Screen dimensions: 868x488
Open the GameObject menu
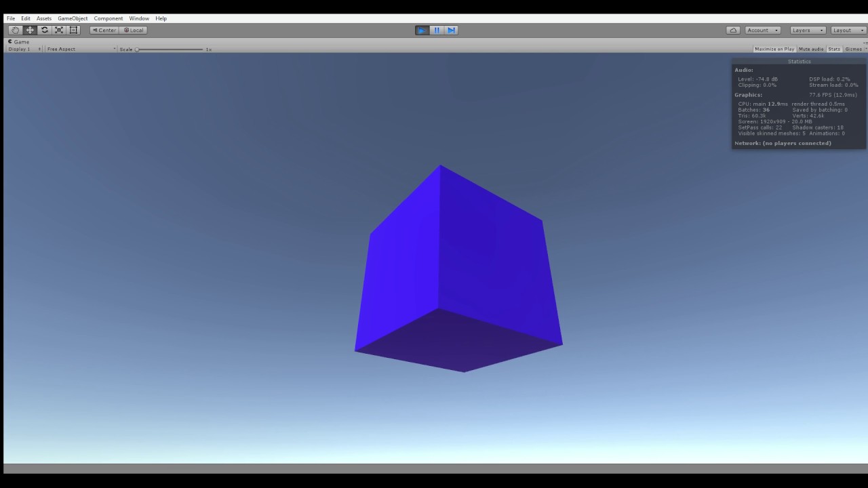(x=73, y=18)
